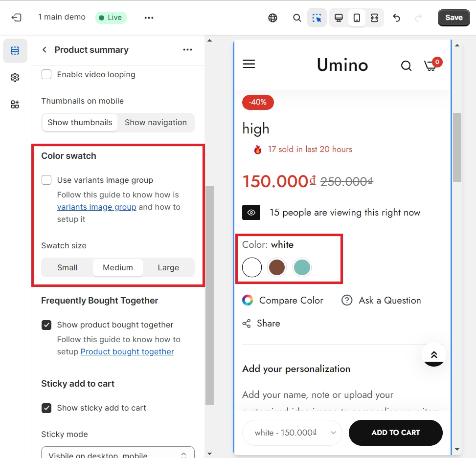
Task: Open the globe language/market selector
Action: 272,18
